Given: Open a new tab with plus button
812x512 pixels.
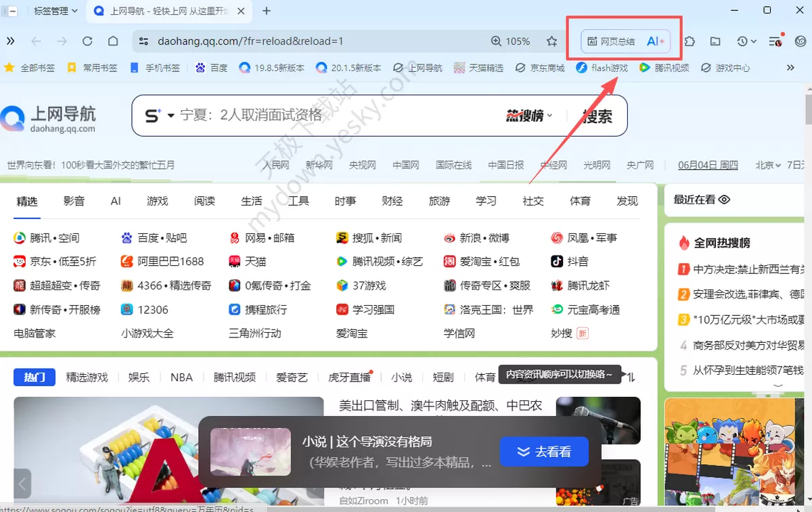Looking at the screenshot, I should coord(267,11).
